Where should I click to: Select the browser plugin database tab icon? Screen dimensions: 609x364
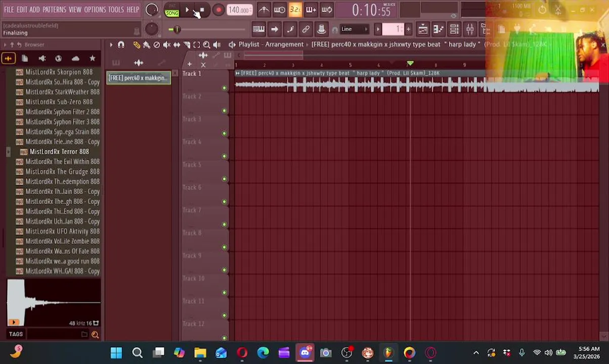tap(42, 59)
